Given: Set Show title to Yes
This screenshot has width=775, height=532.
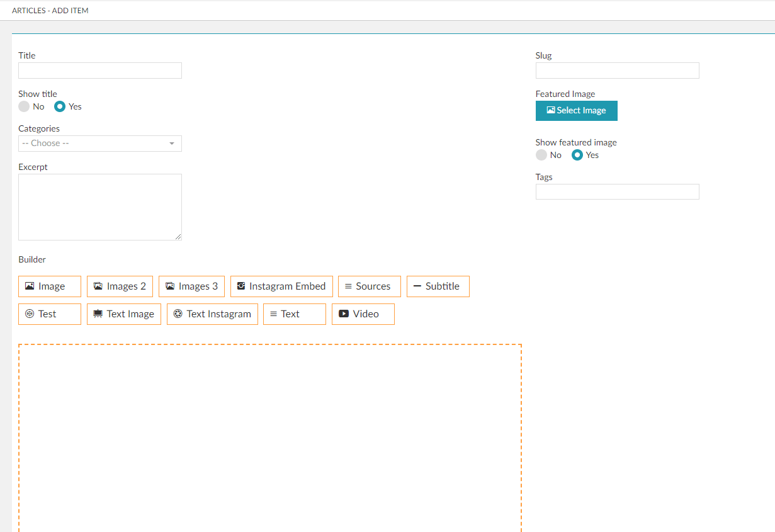Looking at the screenshot, I should (x=60, y=107).
